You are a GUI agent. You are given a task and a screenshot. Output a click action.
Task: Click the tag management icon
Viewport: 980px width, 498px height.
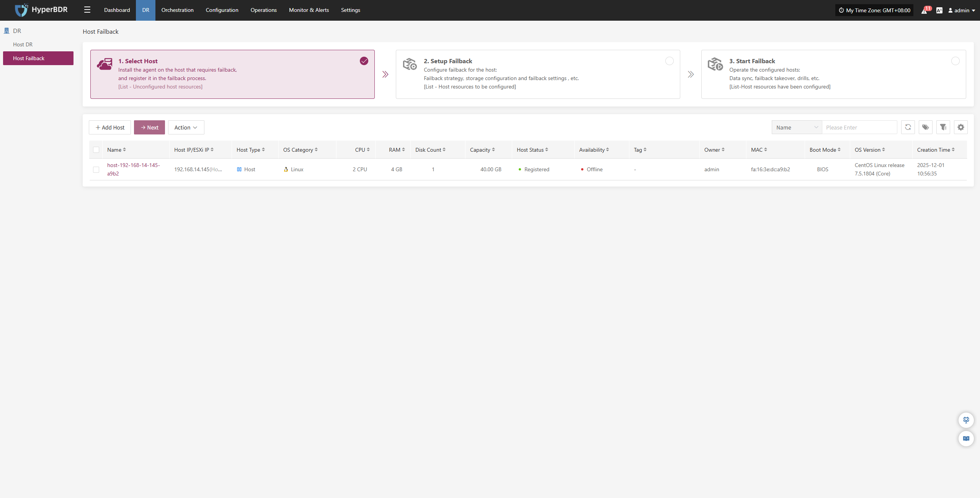[x=925, y=127]
